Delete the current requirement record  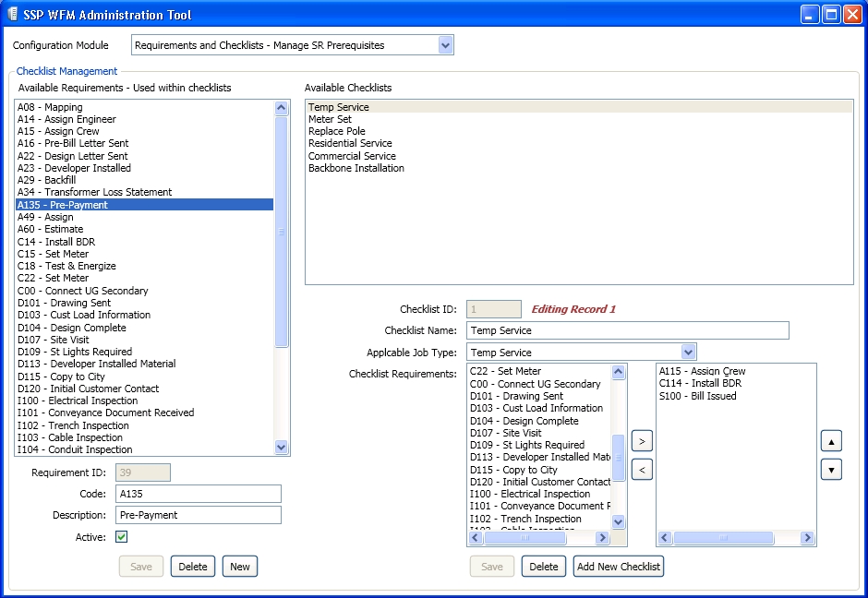coord(192,566)
